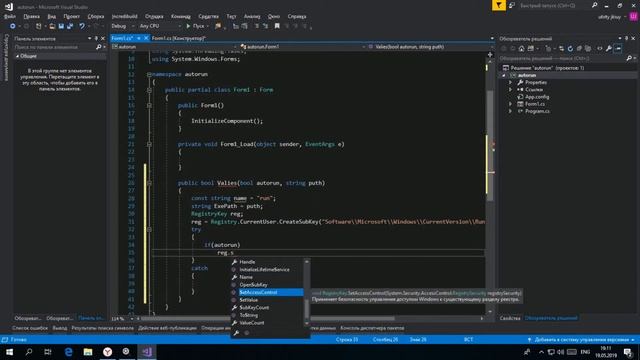Screen dimensions: 640x360
Task: Click the Save button in the toolbar
Action: click(61, 26)
